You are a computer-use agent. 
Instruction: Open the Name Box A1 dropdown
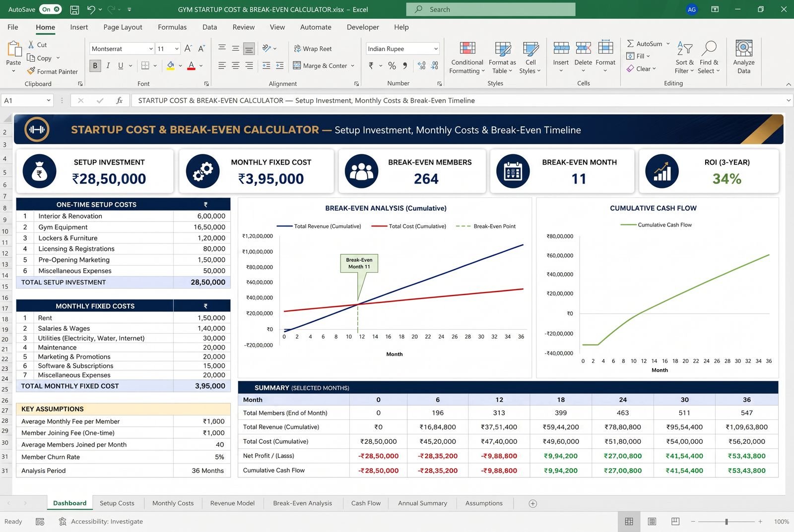(49, 100)
